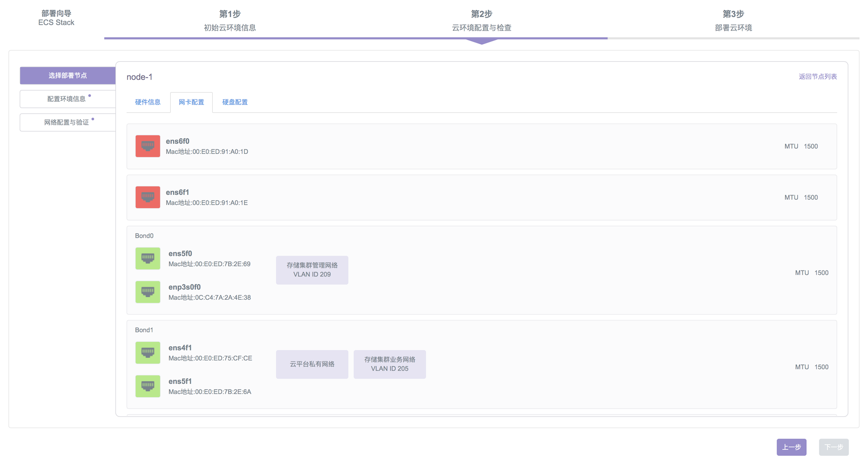Click the 第1步 初始云环境信息 step
The height and width of the screenshot is (468, 868).
[x=230, y=21]
